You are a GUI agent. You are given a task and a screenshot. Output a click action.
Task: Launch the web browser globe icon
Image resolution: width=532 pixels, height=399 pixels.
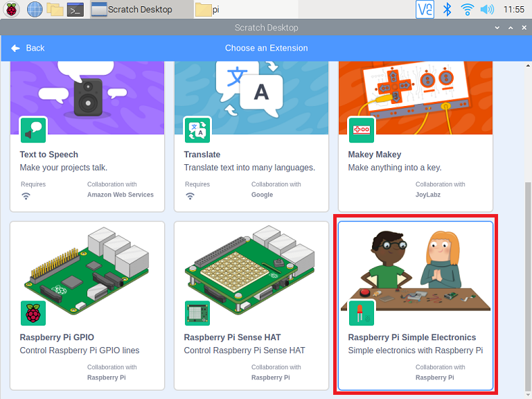point(35,10)
